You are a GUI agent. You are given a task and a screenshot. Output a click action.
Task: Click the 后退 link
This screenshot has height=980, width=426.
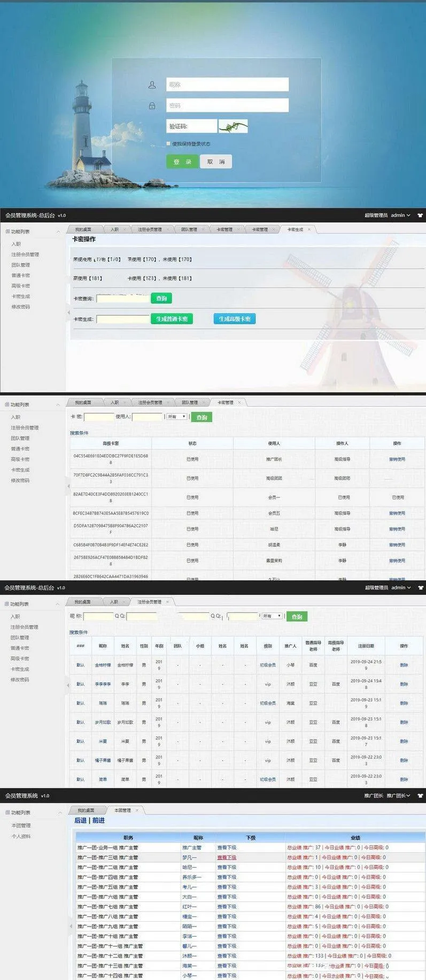click(x=80, y=820)
